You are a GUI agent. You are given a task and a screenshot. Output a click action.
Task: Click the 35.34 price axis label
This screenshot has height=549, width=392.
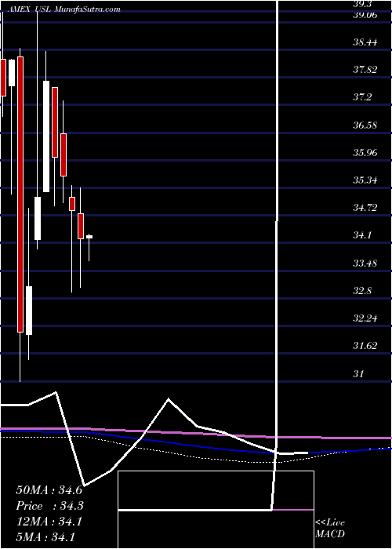(365, 180)
